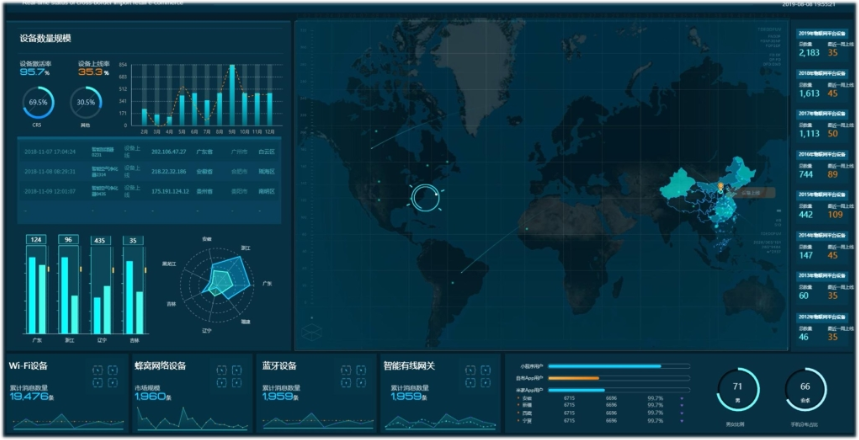Click the bottom-left square icon in 蓝牙设备 panel
This screenshot has width=859, height=440.
tap(345, 383)
